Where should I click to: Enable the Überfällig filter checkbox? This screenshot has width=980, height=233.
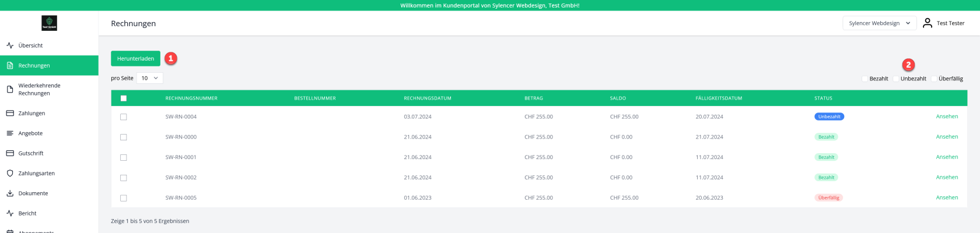click(934, 79)
